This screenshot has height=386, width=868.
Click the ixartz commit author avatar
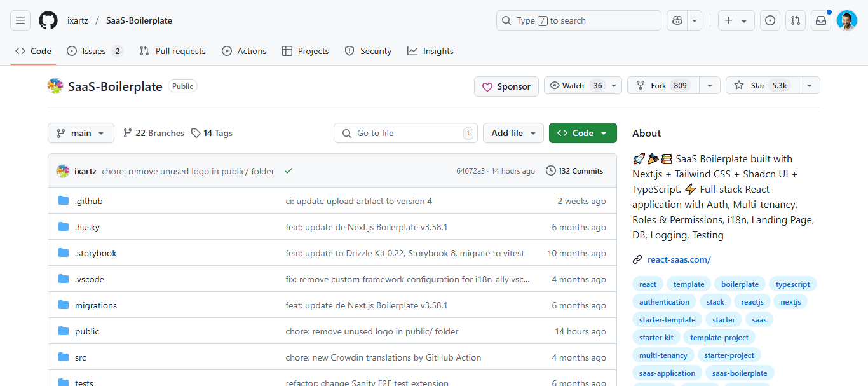pos(63,170)
